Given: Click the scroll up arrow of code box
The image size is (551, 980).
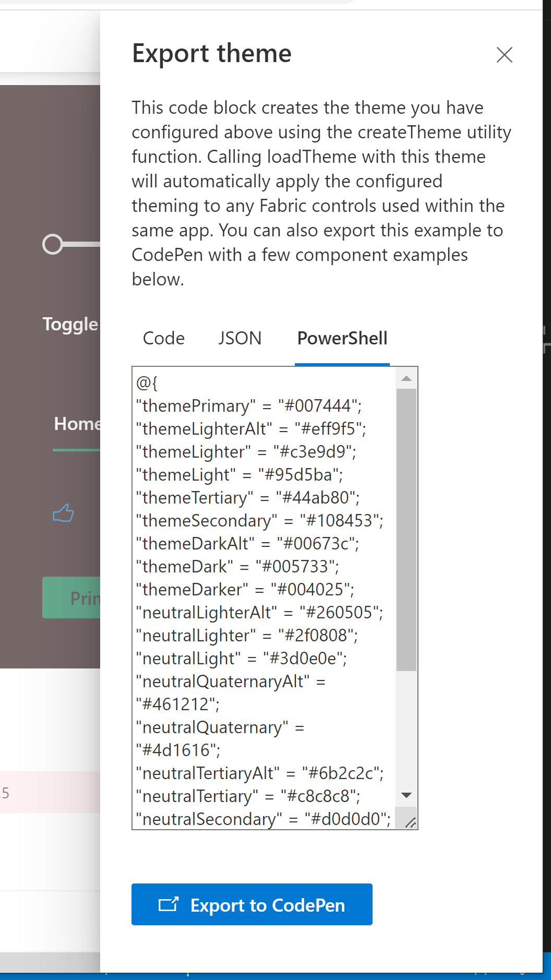Looking at the screenshot, I should click(406, 378).
